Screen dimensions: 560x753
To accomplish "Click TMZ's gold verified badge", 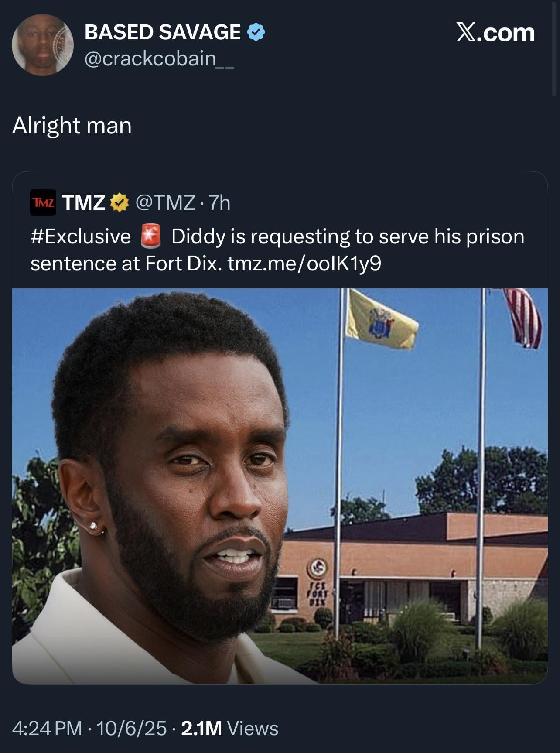I will (119, 203).
